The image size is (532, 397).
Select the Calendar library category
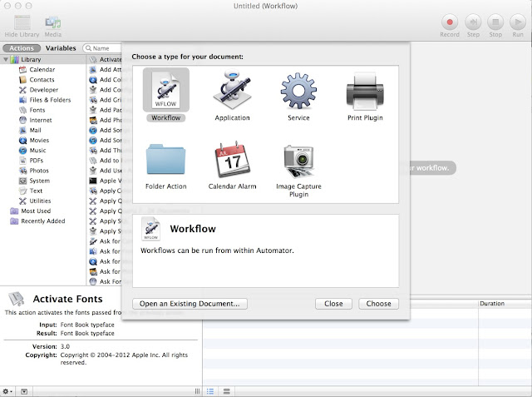coord(42,70)
